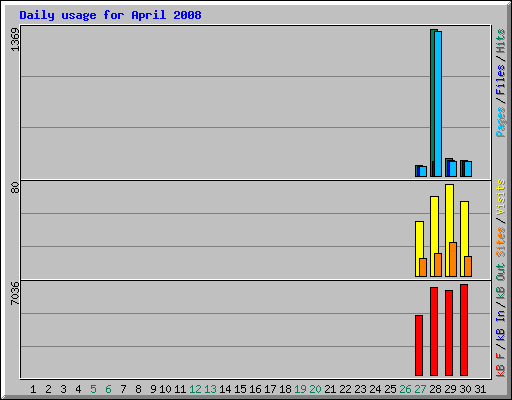Click day 29 on the axis

450,389
